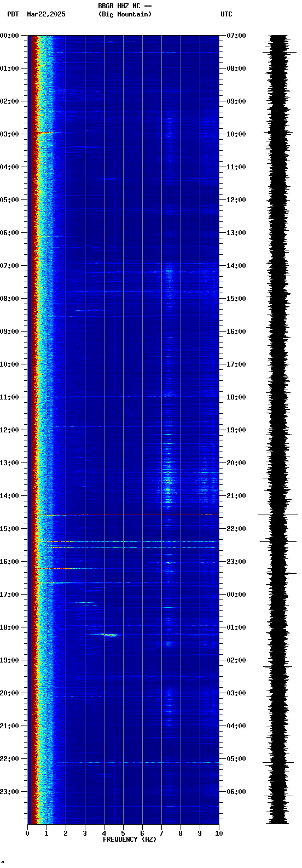Click the 'PDT' timezone label
The height and width of the screenshot is (868, 302).
13,14
